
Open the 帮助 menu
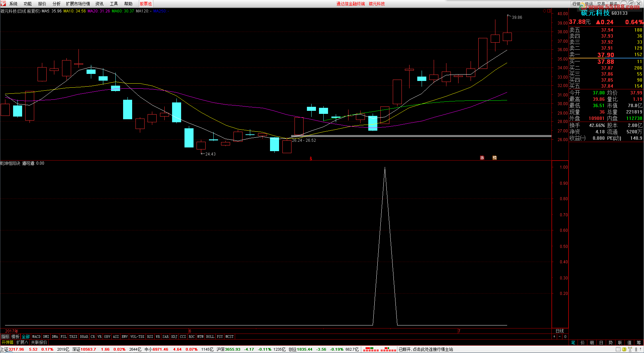pos(128,4)
